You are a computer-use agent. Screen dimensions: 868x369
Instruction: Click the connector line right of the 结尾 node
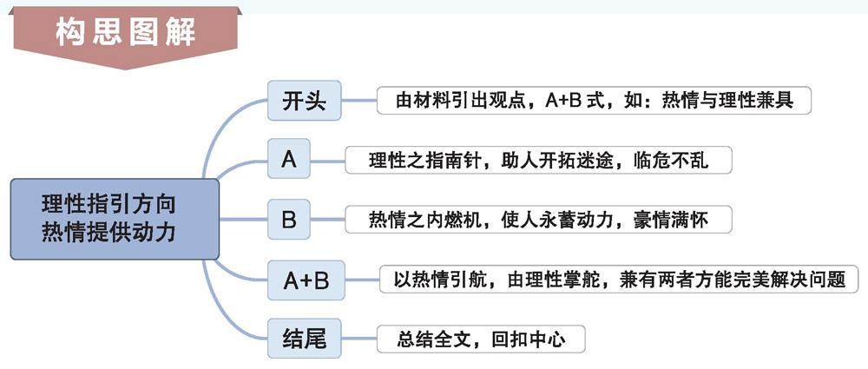tap(358, 338)
